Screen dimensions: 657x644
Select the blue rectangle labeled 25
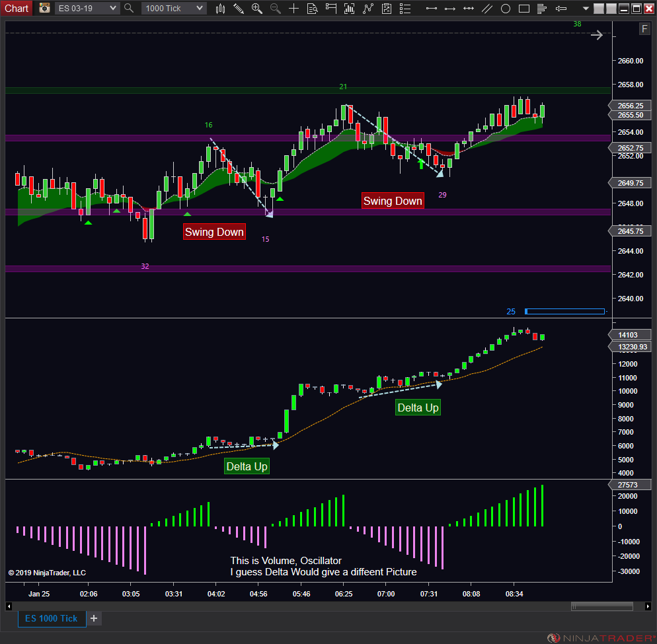coord(565,312)
